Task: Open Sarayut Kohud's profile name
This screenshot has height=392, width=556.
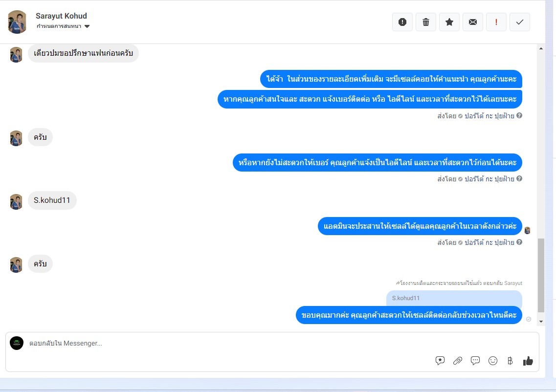Action: pyautogui.click(x=61, y=16)
